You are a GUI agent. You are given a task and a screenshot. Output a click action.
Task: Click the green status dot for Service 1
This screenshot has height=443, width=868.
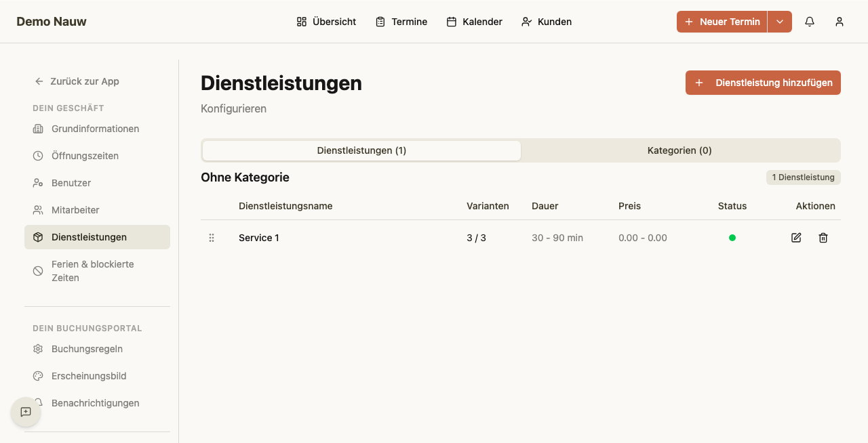(x=732, y=238)
